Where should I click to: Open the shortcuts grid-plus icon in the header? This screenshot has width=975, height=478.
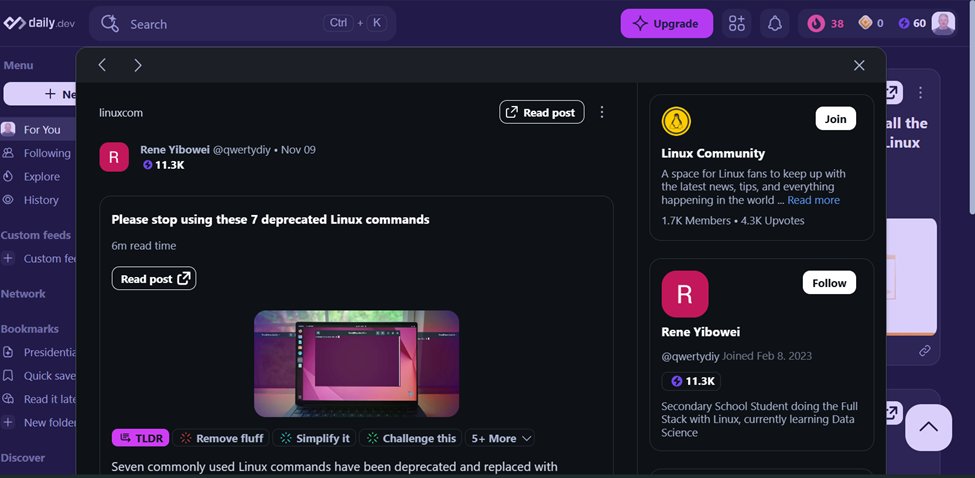737,24
